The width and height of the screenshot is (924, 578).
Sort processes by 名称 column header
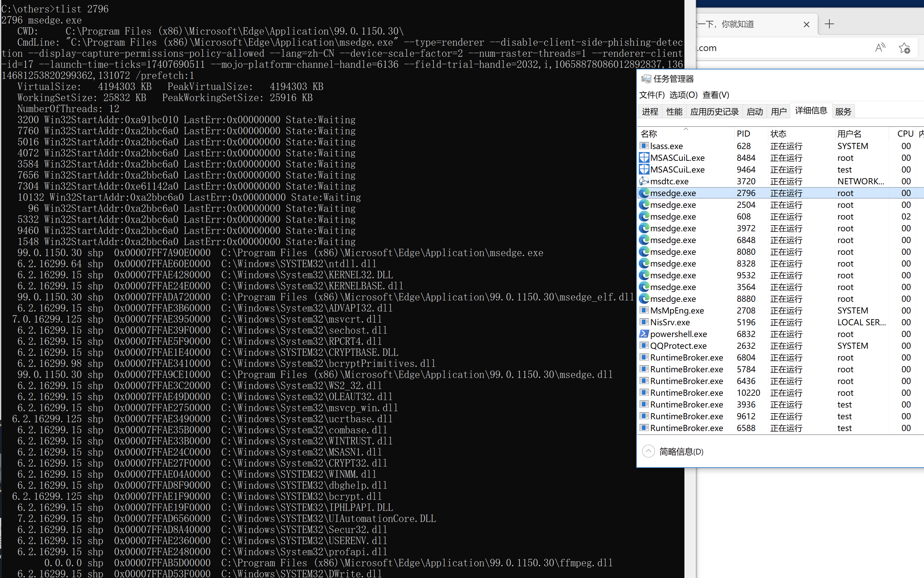click(x=649, y=134)
